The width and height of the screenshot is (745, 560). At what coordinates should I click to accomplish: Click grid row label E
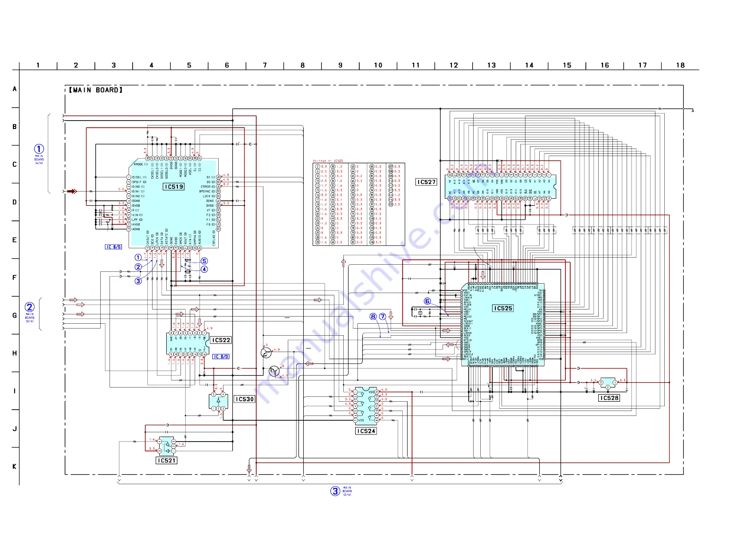point(15,240)
